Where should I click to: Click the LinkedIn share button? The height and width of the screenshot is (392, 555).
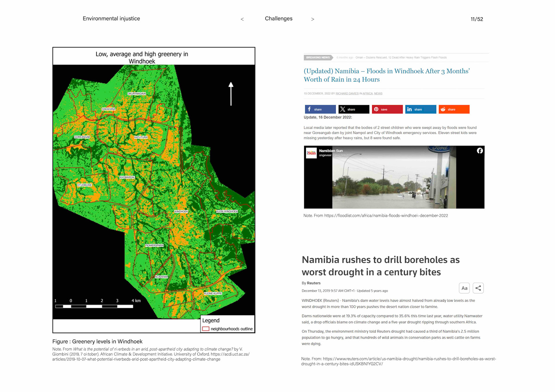point(420,109)
